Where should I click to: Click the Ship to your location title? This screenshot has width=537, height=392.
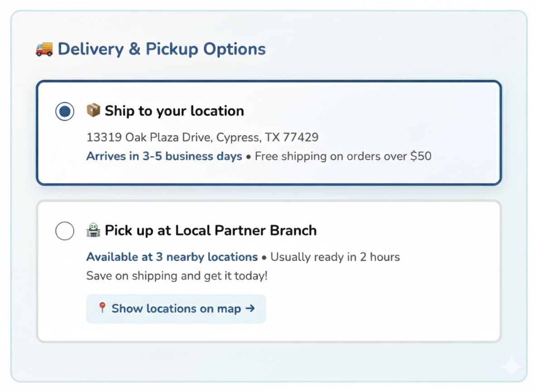pyautogui.click(x=174, y=111)
